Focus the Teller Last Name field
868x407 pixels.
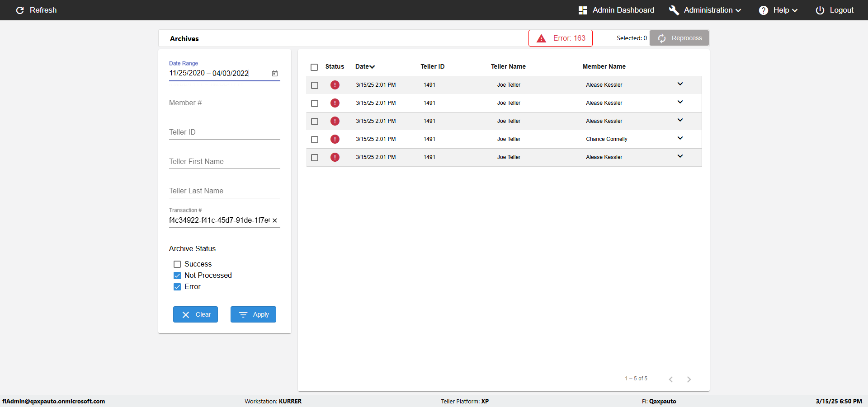click(x=225, y=191)
